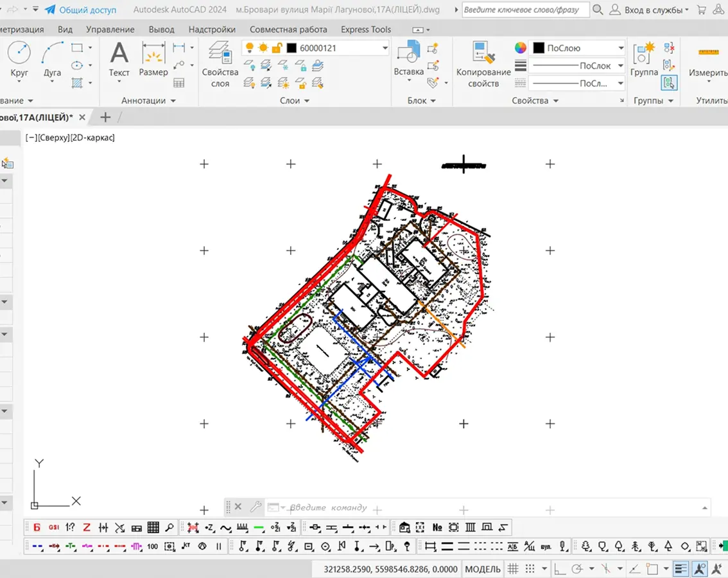The width and height of the screenshot is (728, 578).
Task: Open the Express Tools ribbon tab
Action: [x=366, y=29]
